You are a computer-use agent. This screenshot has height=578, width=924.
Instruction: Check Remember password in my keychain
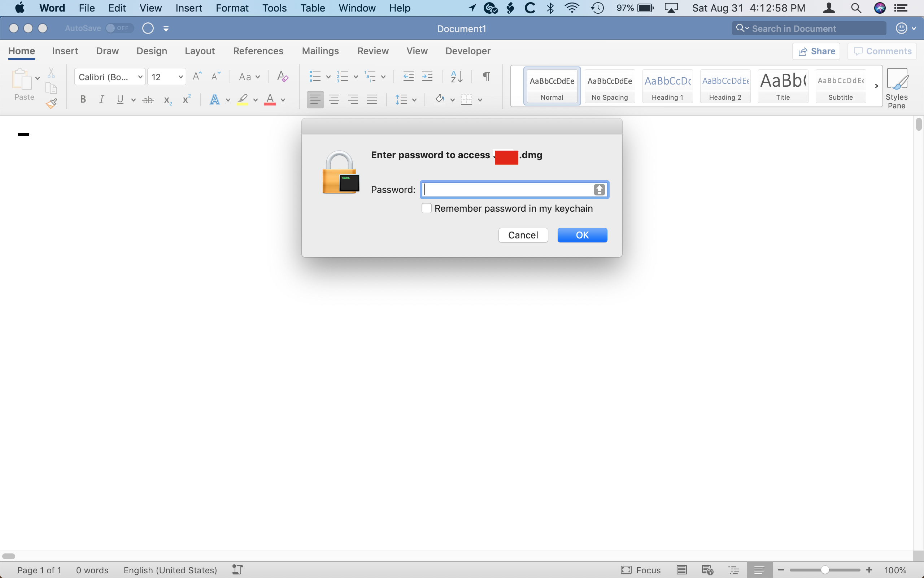click(427, 208)
